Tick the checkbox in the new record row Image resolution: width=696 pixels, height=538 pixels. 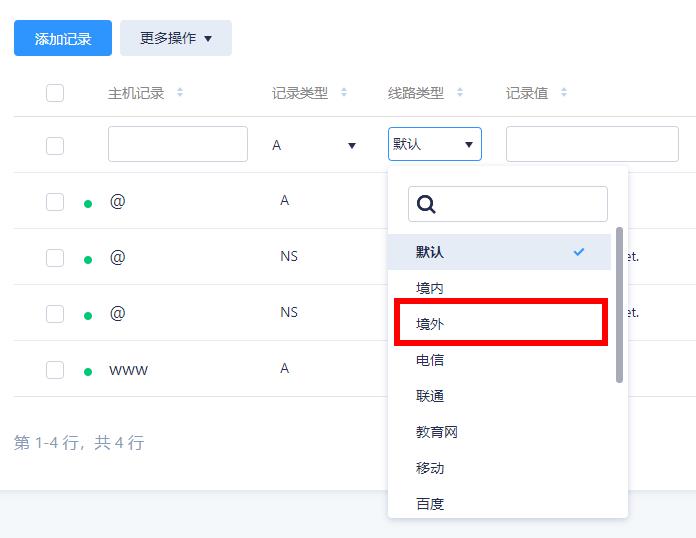click(x=55, y=146)
